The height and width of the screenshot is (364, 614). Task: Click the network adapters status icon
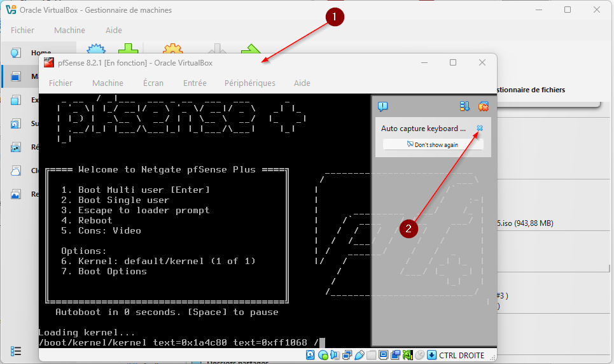coord(347,355)
